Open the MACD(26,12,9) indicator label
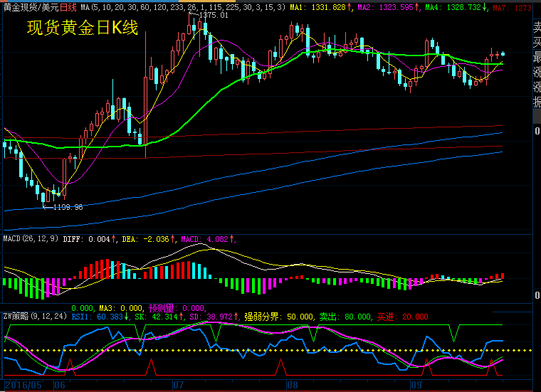The image size is (541, 392). [32, 239]
